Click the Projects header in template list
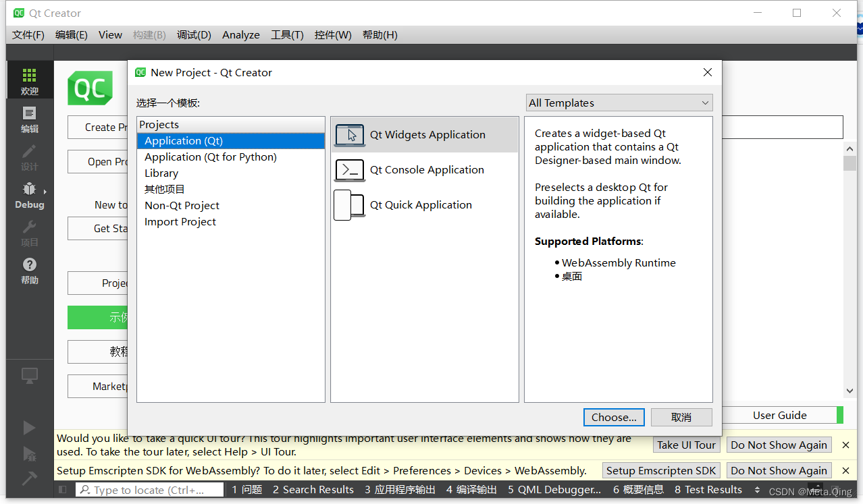Viewport: 863px width, 504px height. pos(231,124)
